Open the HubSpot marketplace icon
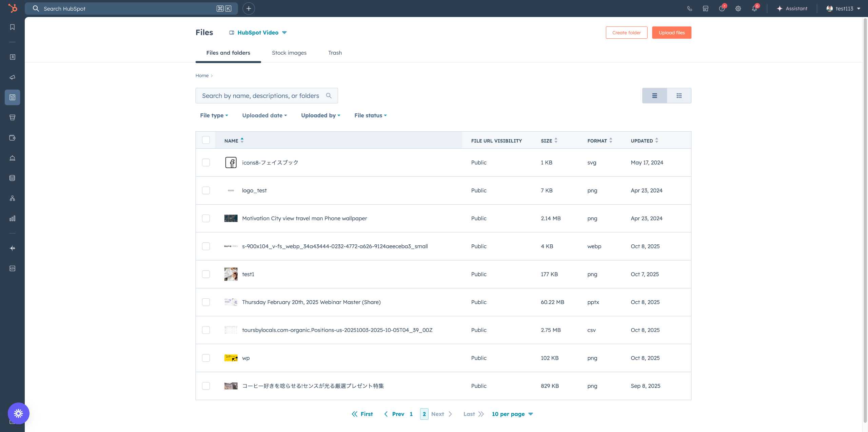 (706, 8)
